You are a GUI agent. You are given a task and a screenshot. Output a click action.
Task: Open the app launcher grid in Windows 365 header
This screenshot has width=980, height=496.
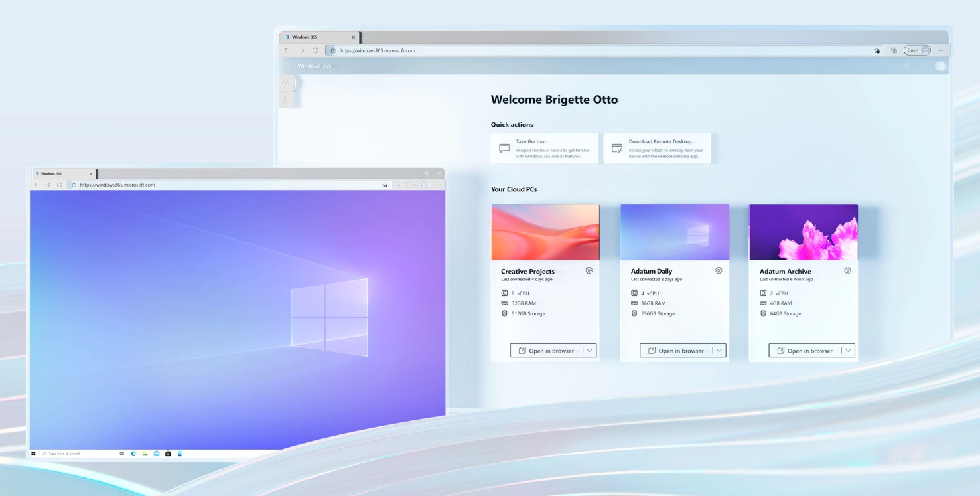point(287,66)
